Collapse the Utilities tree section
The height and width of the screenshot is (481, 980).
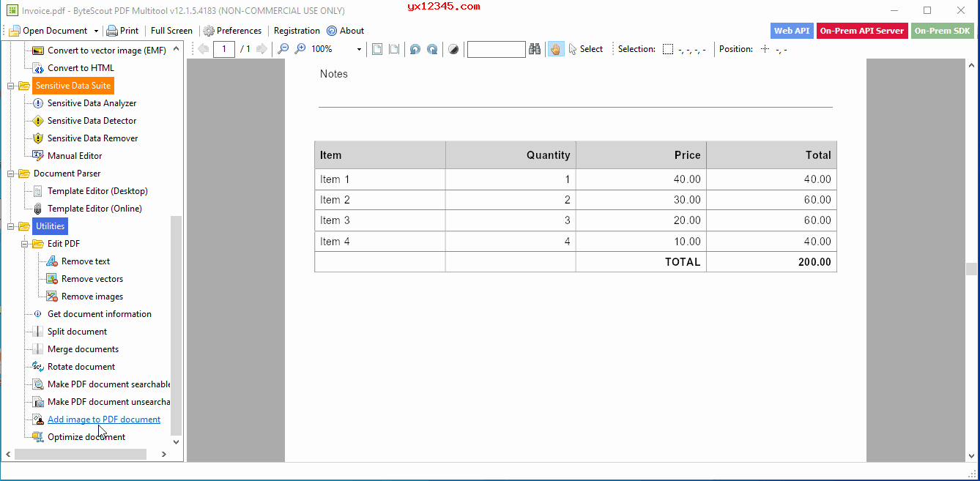coord(11,226)
